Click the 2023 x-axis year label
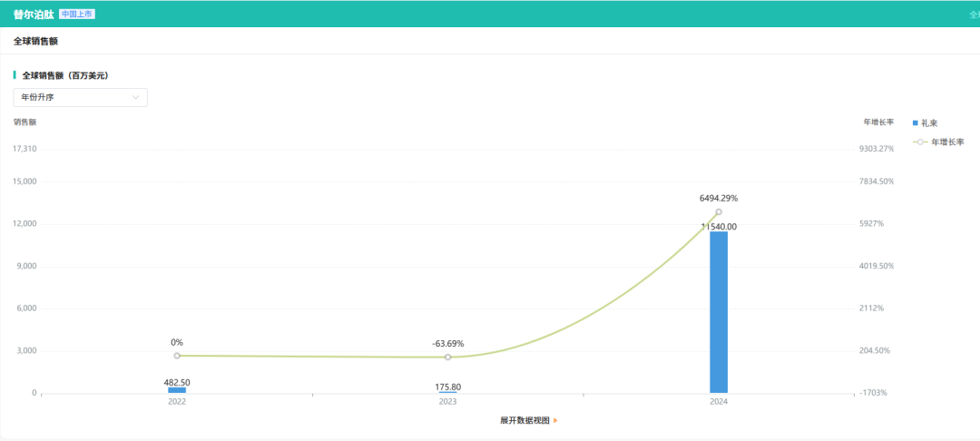This screenshot has width=980, height=441. [448, 402]
